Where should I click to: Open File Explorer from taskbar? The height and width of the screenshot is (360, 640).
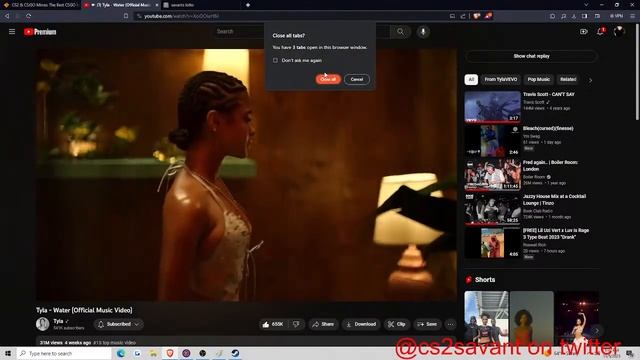153,353
